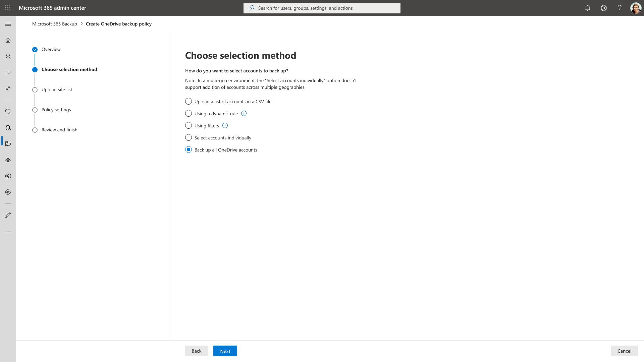Open Microsoft 365 Backup breadcrumb link

coord(55,24)
